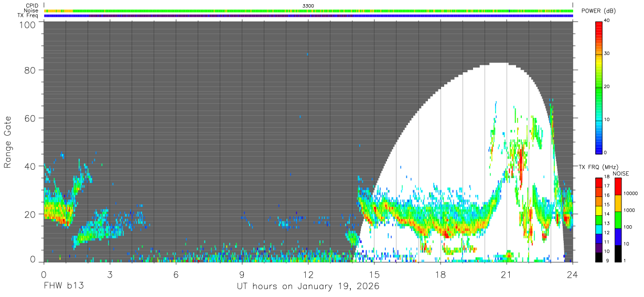Click the CPID label at top left
The image size is (644, 297).
point(32,6)
